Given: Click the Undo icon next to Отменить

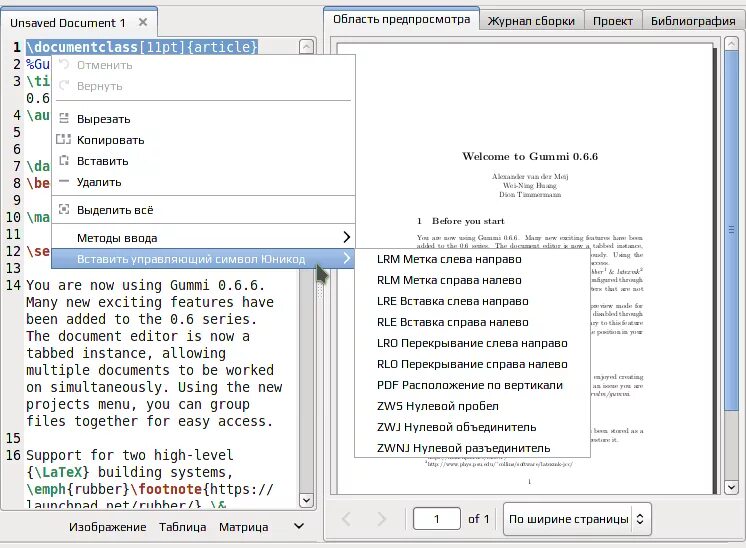Looking at the screenshot, I should [64, 65].
